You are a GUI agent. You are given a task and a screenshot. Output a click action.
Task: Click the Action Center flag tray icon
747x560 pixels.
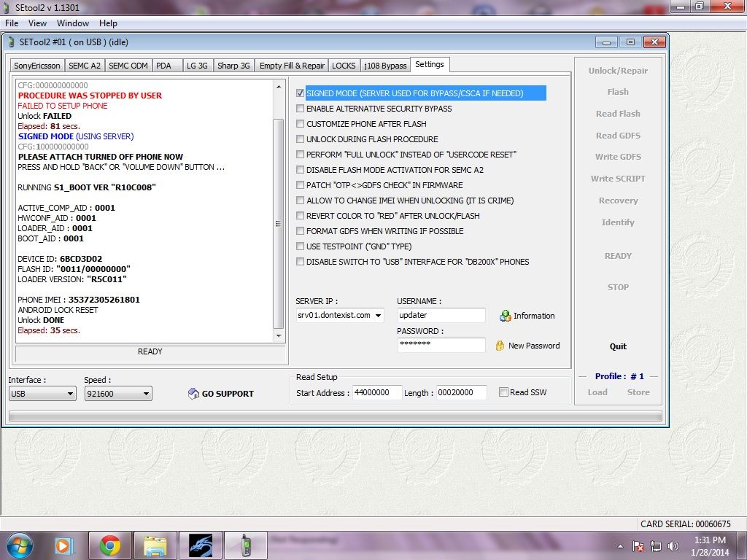638,546
